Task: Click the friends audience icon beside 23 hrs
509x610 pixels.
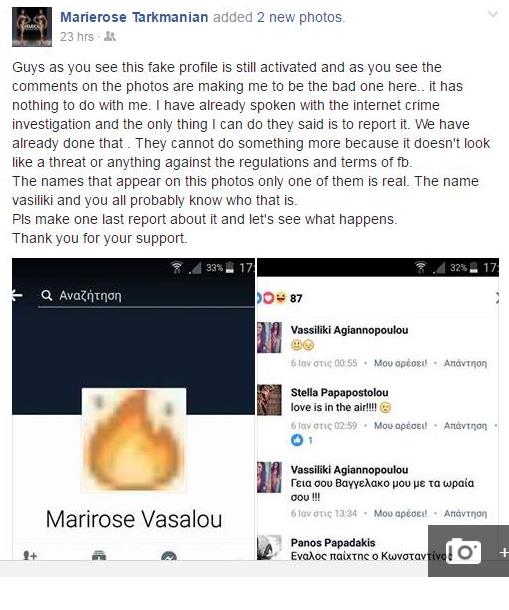Action: click(110, 36)
